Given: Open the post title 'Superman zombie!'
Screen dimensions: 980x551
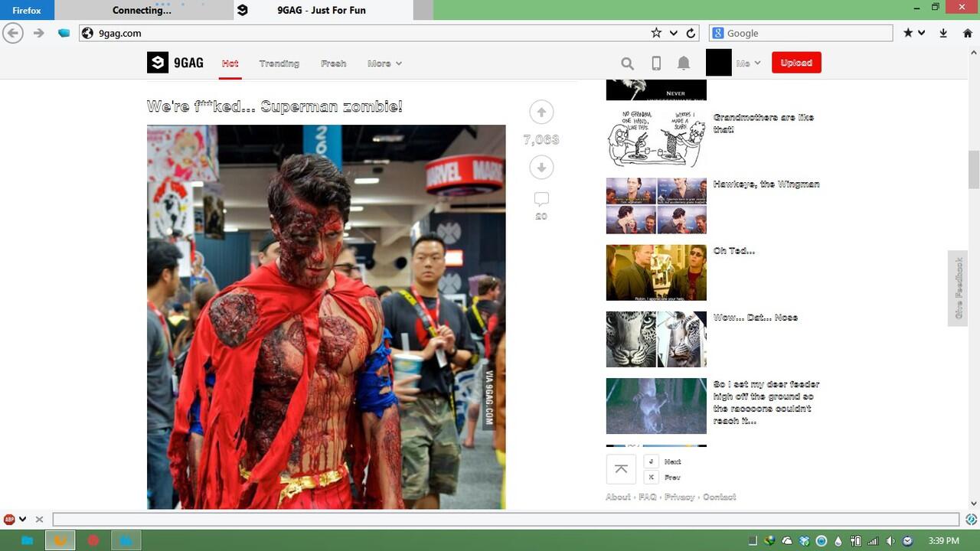Looking at the screenshot, I should point(275,106).
